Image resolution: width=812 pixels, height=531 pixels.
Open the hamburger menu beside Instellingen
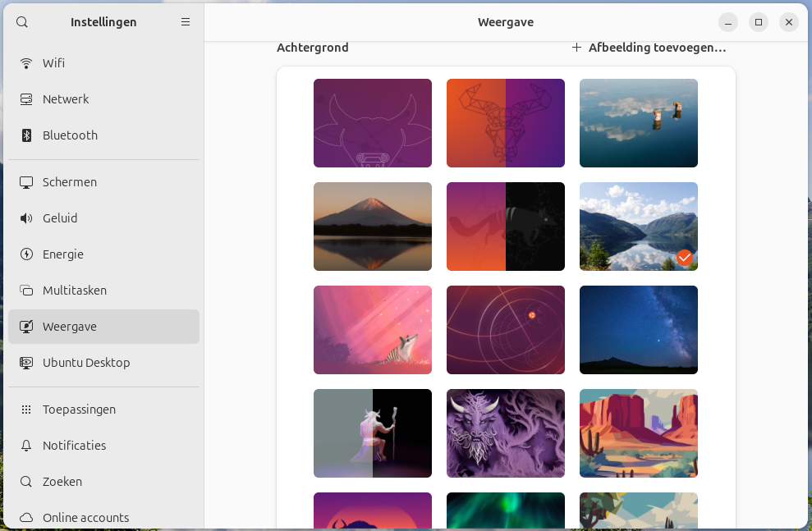point(186,22)
